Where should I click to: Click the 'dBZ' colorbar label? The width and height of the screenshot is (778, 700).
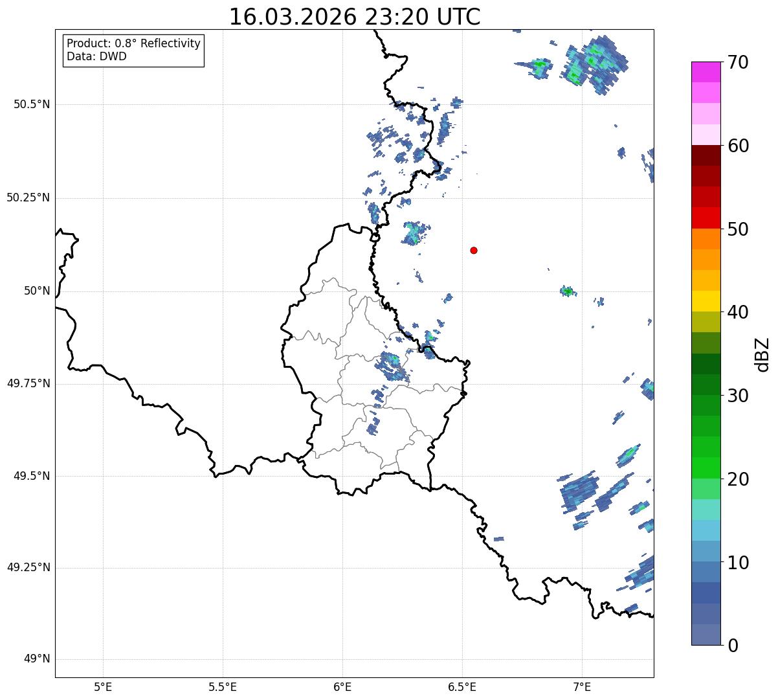762,354
